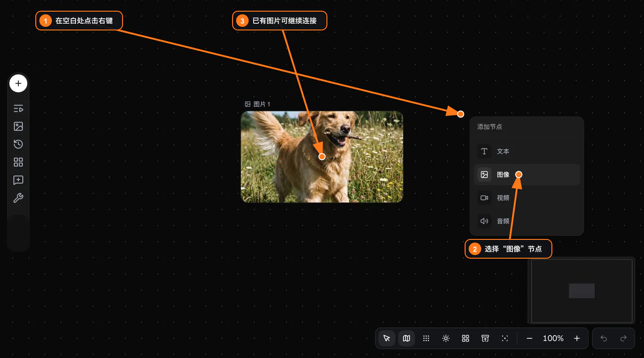Click the 添加节点 menu header text

point(490,127)
